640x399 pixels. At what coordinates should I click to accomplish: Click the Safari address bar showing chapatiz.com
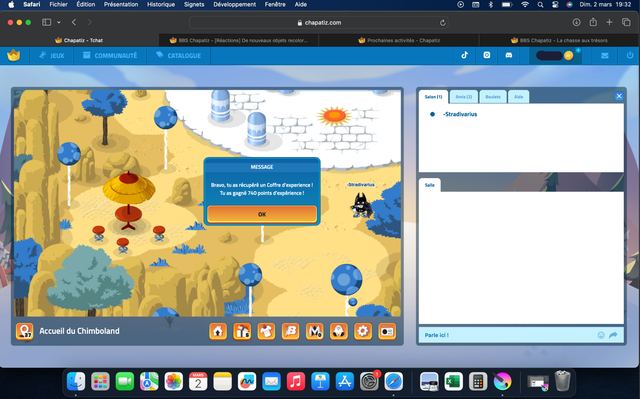point(318,22)
